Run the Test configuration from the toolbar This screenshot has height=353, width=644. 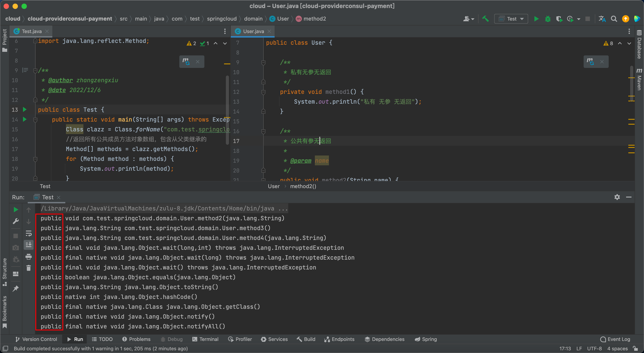click(x=536, y=19)
